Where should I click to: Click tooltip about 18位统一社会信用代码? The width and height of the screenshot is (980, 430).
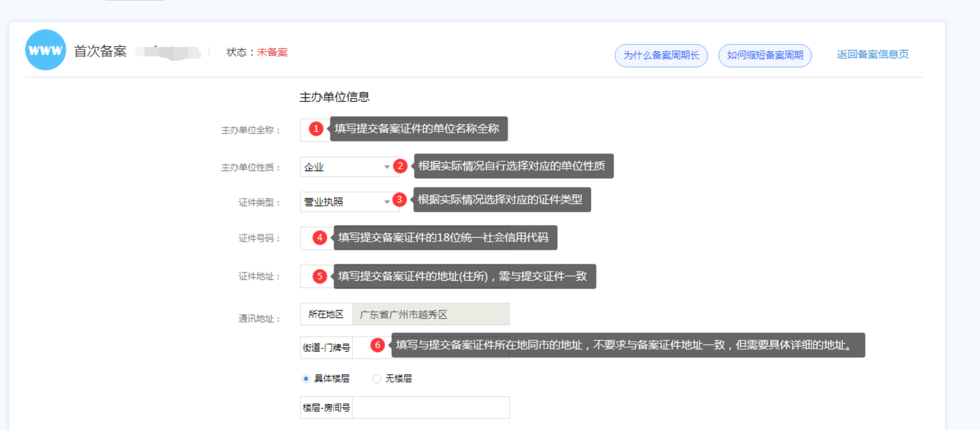pos(444,238)
